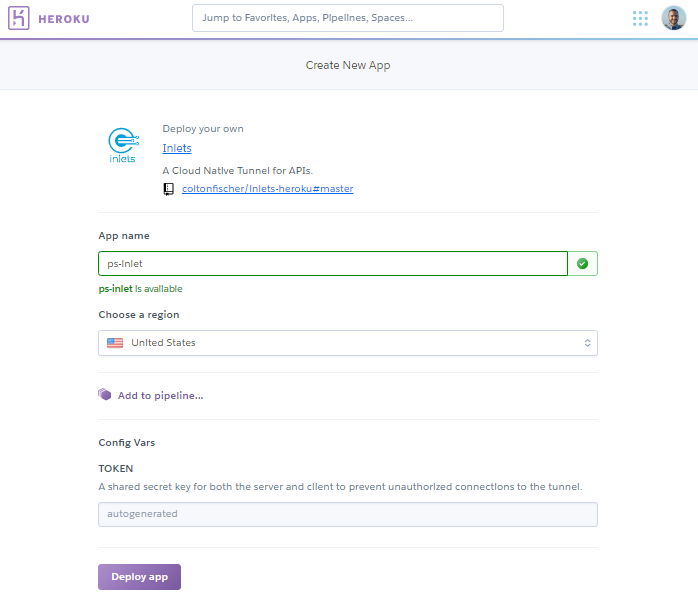Click the Deploy app button
Viewport: 698px width, 605px height.
(139, 577)
